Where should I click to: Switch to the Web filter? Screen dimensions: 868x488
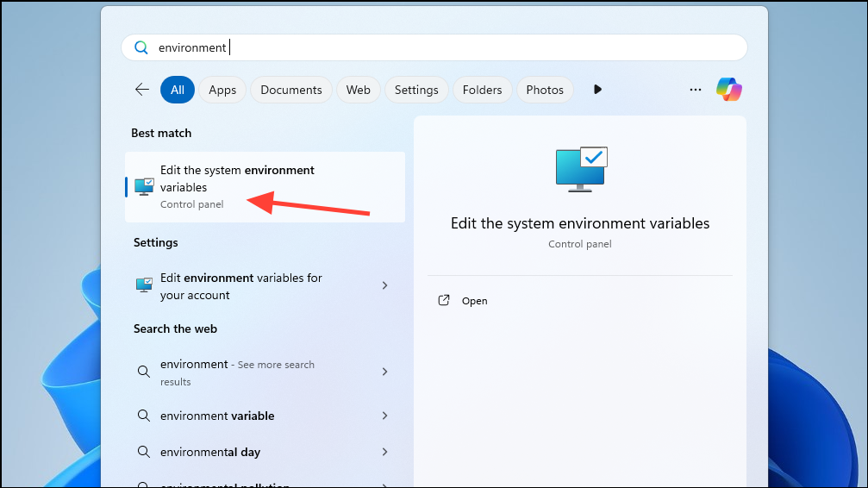click(359, 90)
